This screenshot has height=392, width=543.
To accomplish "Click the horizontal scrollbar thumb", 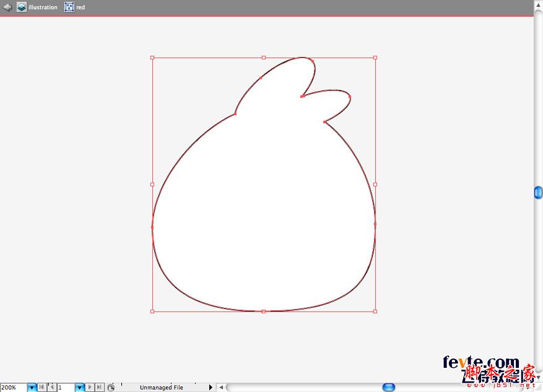I will pyautogui.click(x=389, y=387).
